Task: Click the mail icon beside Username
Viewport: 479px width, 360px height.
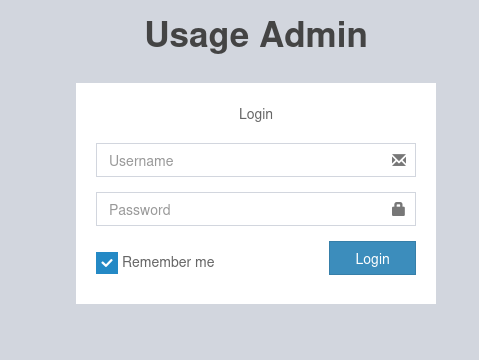Action: [399, 160]
